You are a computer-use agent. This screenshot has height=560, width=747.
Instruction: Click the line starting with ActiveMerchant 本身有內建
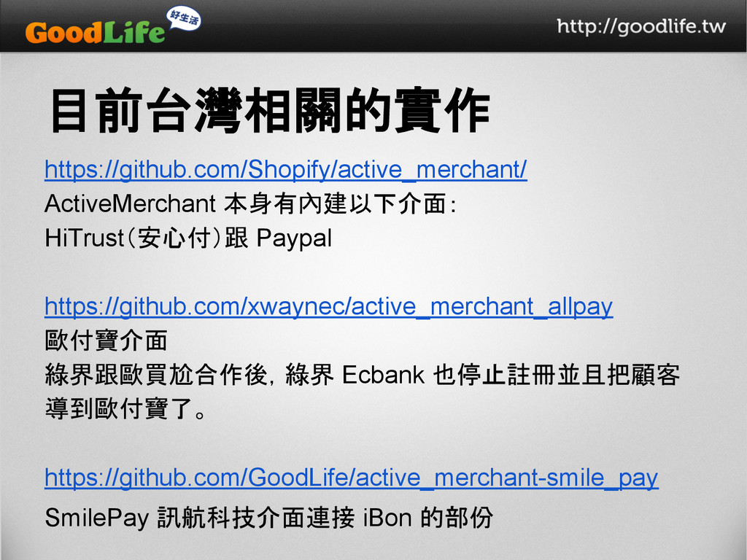[251, 204]
